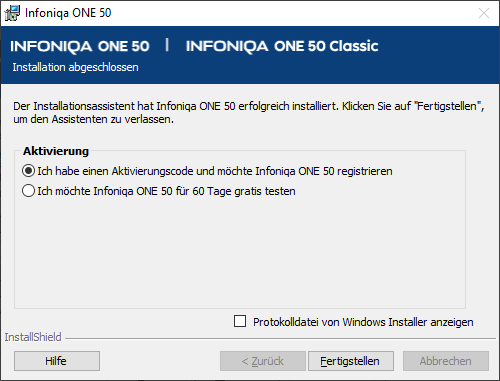Click the INFONIQA ONE 50 Classic logo
This screenshot has height=381, width=500.
[282, 46]
